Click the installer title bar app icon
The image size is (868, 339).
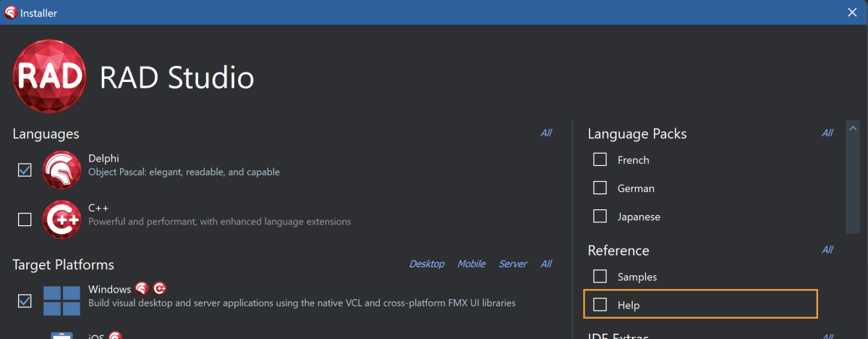click(x=11, y=12)
